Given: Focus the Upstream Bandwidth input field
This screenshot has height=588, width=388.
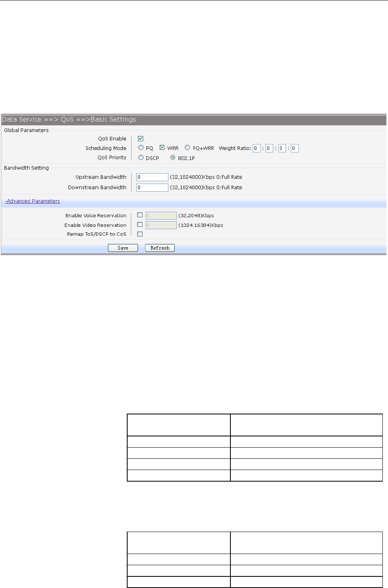Looking at the screenshot, I should click(152, 177).
